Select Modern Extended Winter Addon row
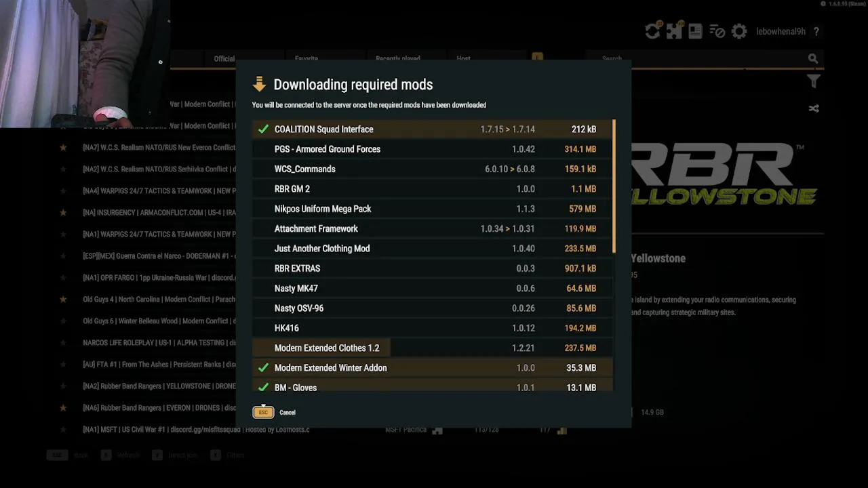Screen dimensions: 868x488 coord(431,368)
